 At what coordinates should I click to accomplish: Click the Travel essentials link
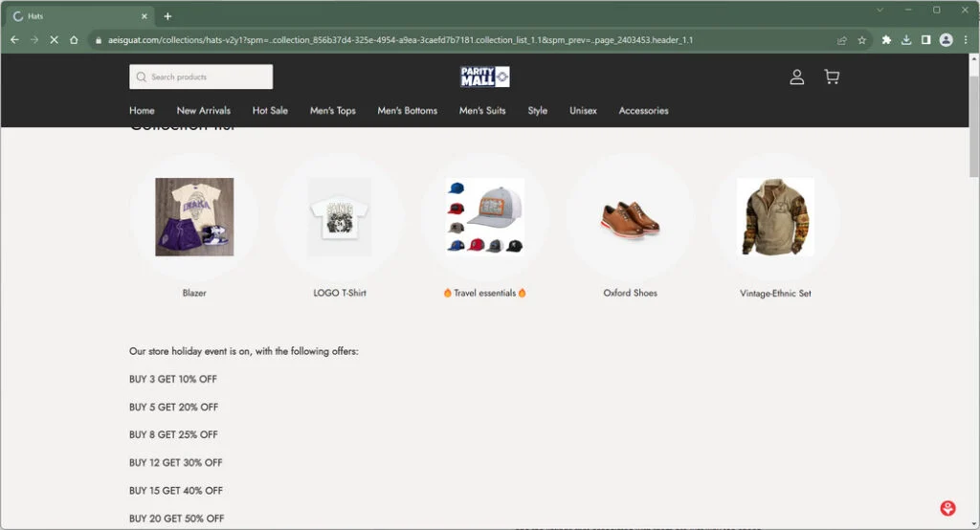pyautogui.click(x=485, y=293)
